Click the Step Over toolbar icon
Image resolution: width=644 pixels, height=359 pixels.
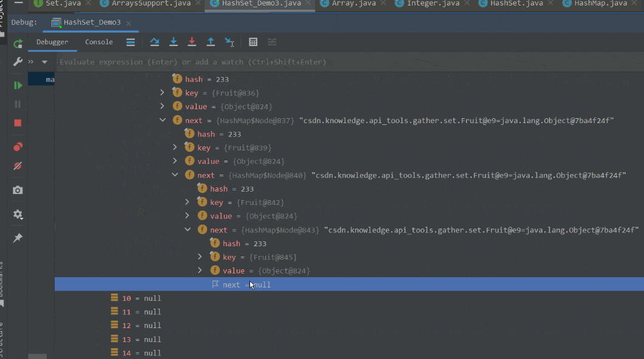pos(154,42)
